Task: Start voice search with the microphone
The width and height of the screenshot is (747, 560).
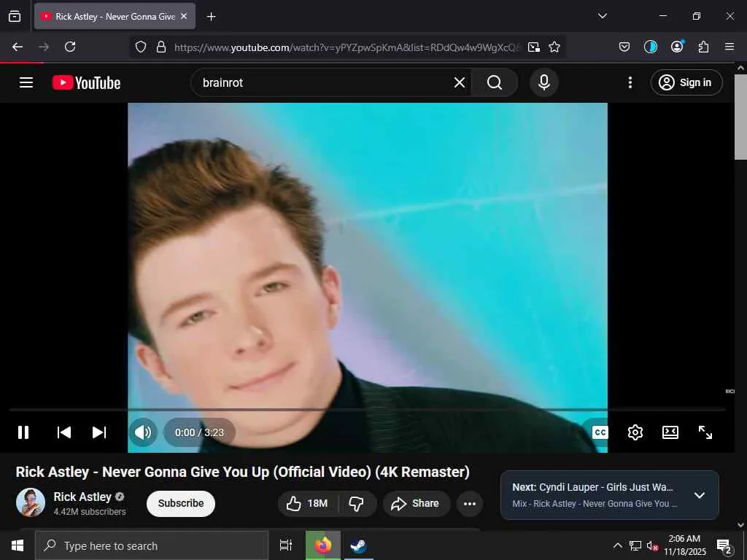Action: click(544, 82)
